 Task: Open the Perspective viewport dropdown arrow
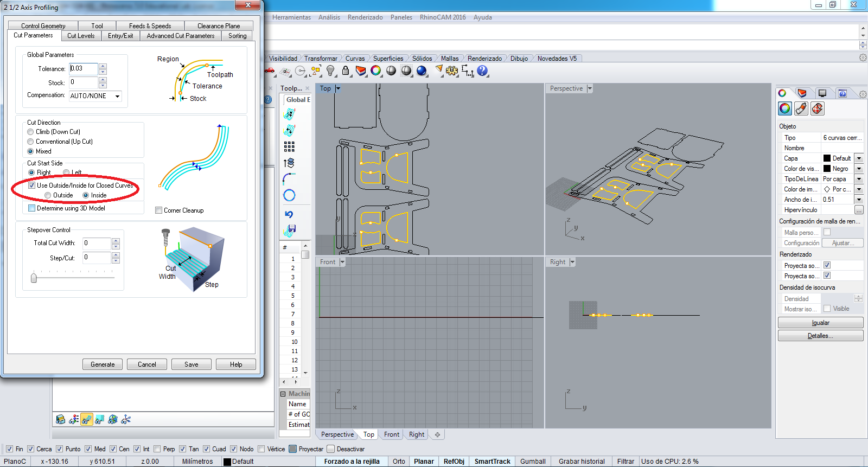[x=590, y=88]
